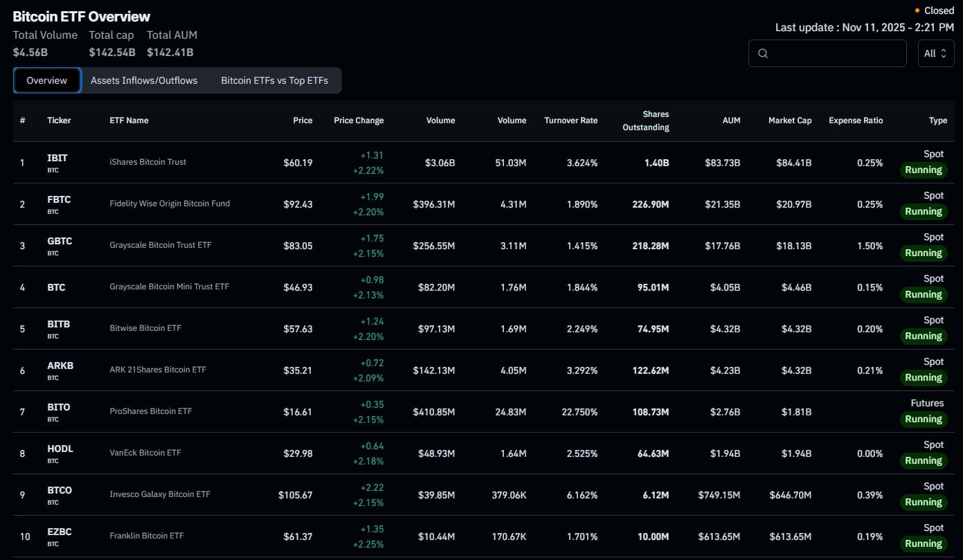963x560 pixels.
Task: Click the FBTC ticker link
Action: [59, 199]
